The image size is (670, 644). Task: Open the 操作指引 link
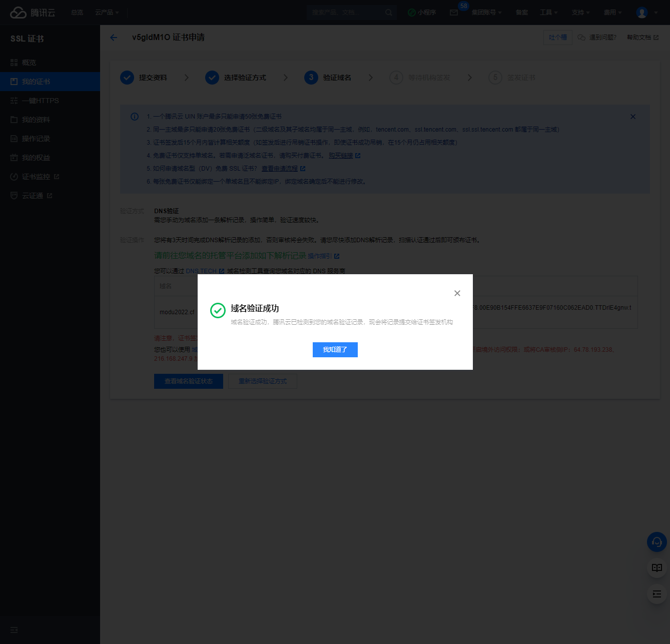point(323,256)
